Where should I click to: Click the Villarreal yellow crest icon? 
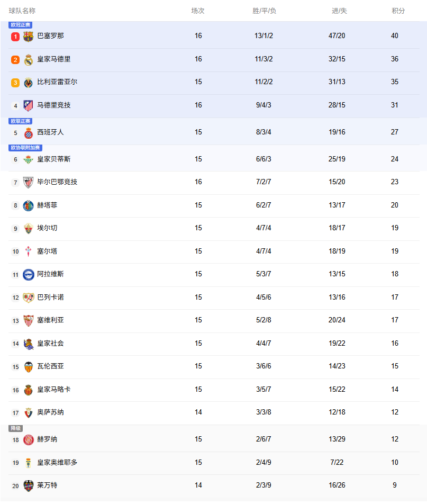point(29,83)
